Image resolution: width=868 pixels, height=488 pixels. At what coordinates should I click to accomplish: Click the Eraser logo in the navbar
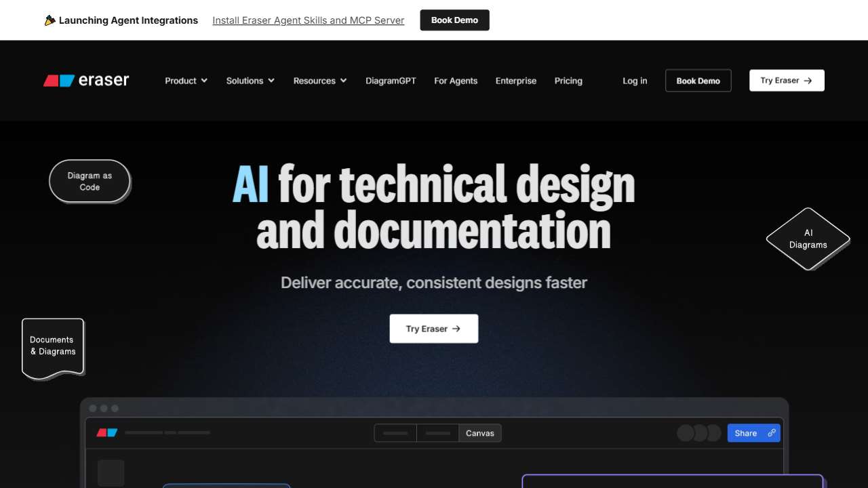tap(86, 81)
